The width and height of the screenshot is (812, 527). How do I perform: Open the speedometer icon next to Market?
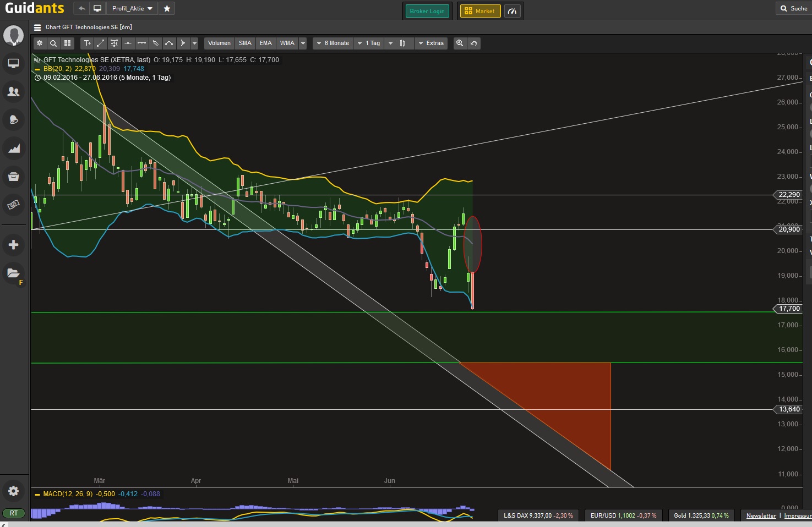512,11
